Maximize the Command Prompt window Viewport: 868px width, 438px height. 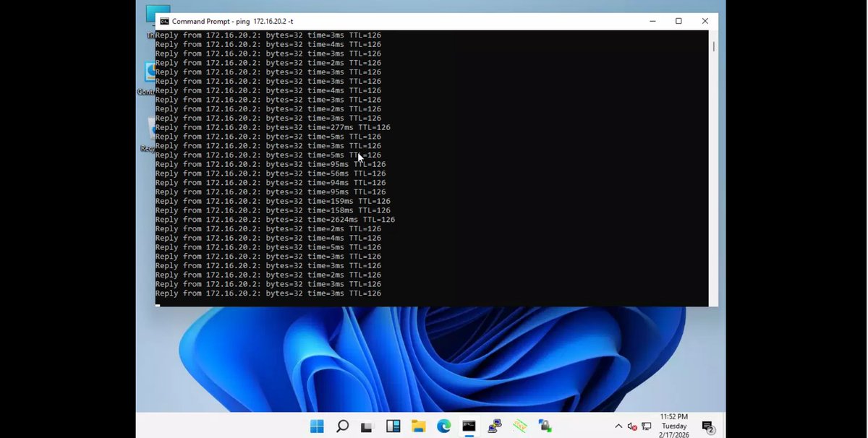(x=678, y=21)
